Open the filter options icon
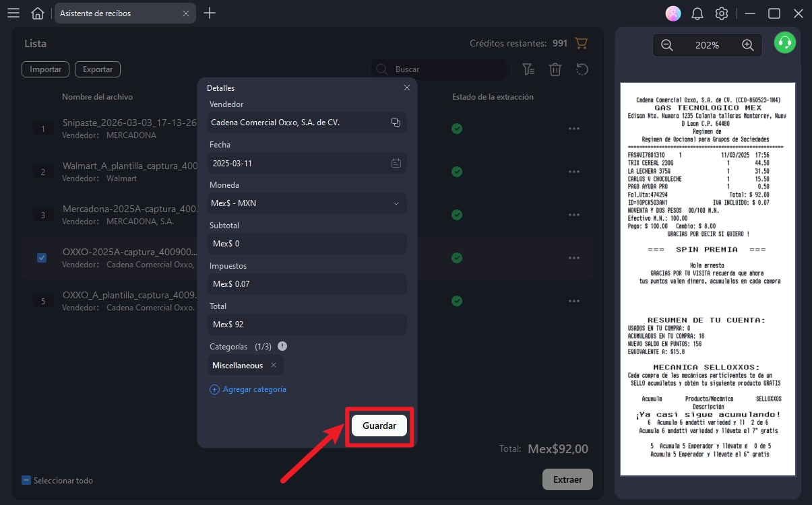 [x=528, y=69]
